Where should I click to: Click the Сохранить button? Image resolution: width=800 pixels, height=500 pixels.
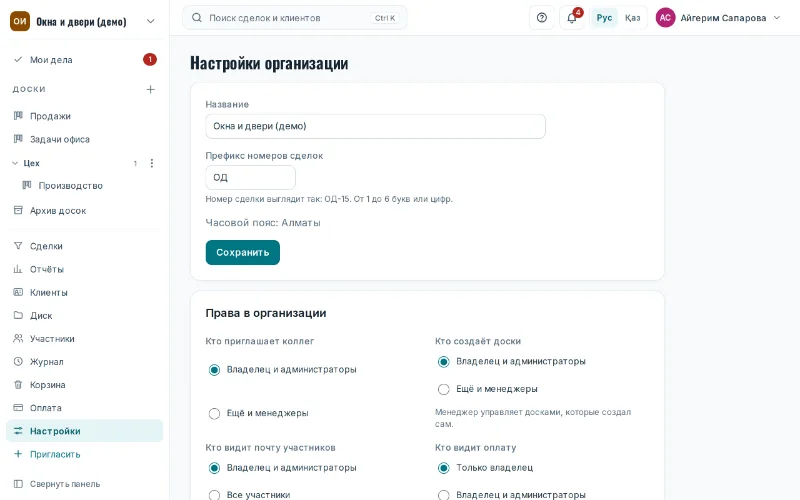point(243,253)
